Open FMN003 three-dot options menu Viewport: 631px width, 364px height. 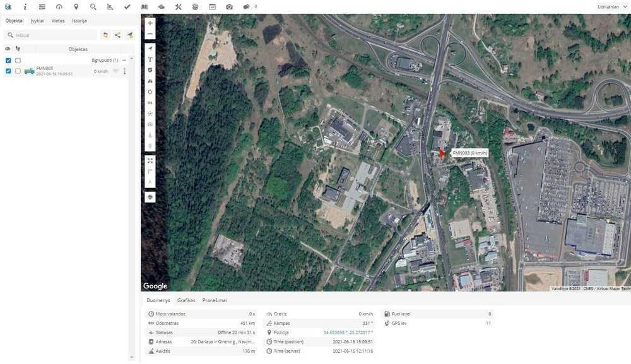pos(124,71)
